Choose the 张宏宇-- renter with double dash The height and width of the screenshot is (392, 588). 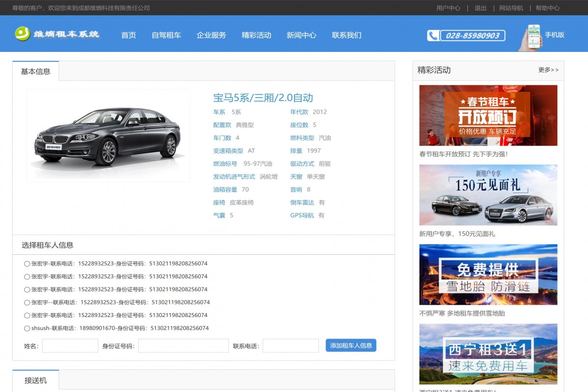pos(27,302)
